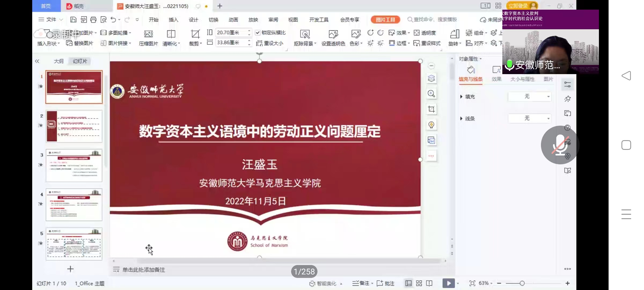Click the crop (裁剪) tool icon
Image resolution: width=644 pixels, height=290 pixels.
point(195,34)
